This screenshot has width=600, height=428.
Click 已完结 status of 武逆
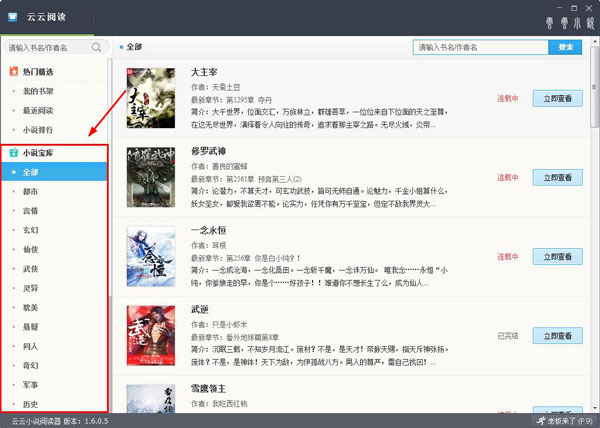pos(508,336)
